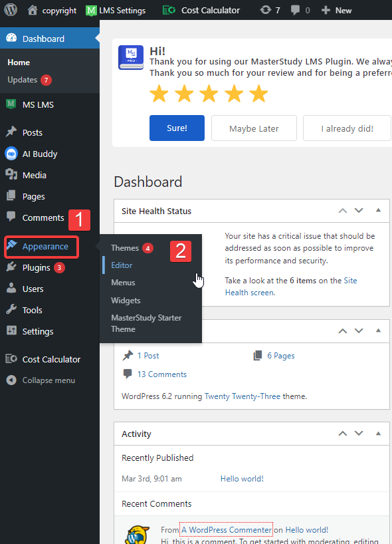Select MasterStudy Starter Theme in flyout

tap(146, 323)
